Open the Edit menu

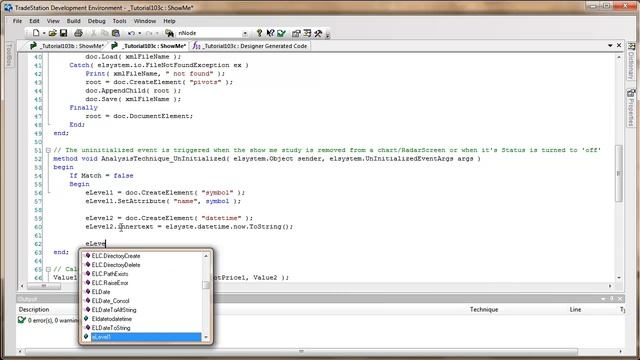[x=34, y=21]
